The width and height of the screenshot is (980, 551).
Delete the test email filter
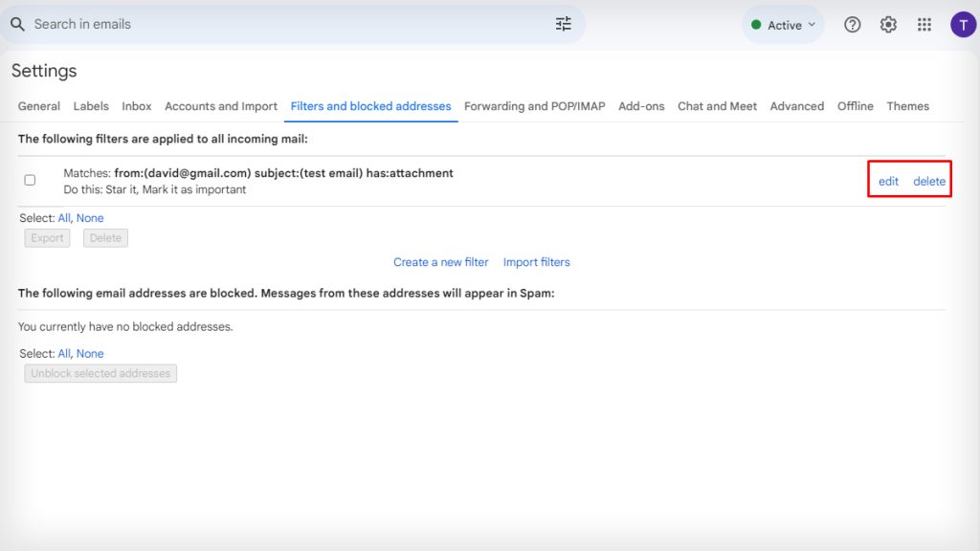[929, 181]
